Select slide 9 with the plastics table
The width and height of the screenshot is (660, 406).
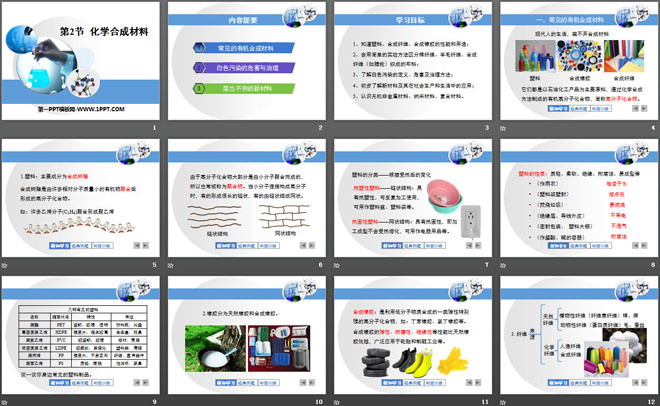click(81, 335)
